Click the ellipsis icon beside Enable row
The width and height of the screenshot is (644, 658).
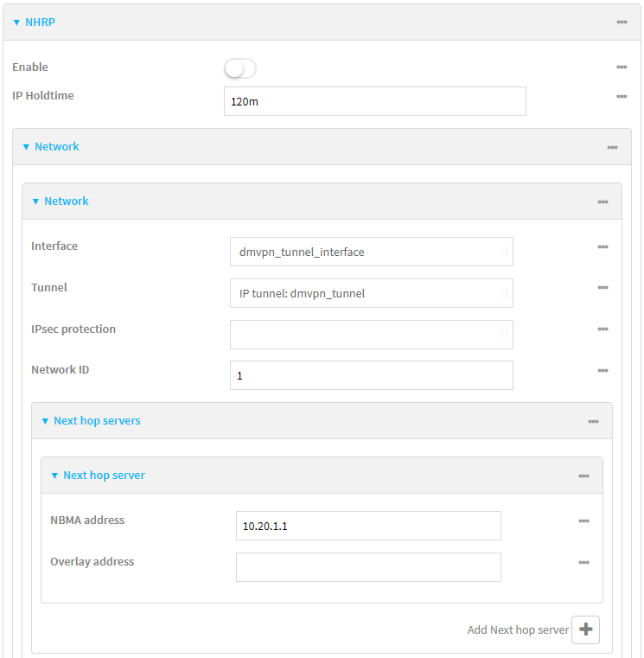click(621, 67)
